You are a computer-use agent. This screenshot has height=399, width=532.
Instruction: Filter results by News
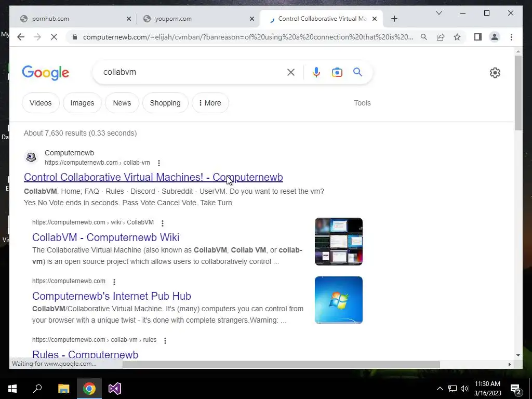click(x=122, y=103)
